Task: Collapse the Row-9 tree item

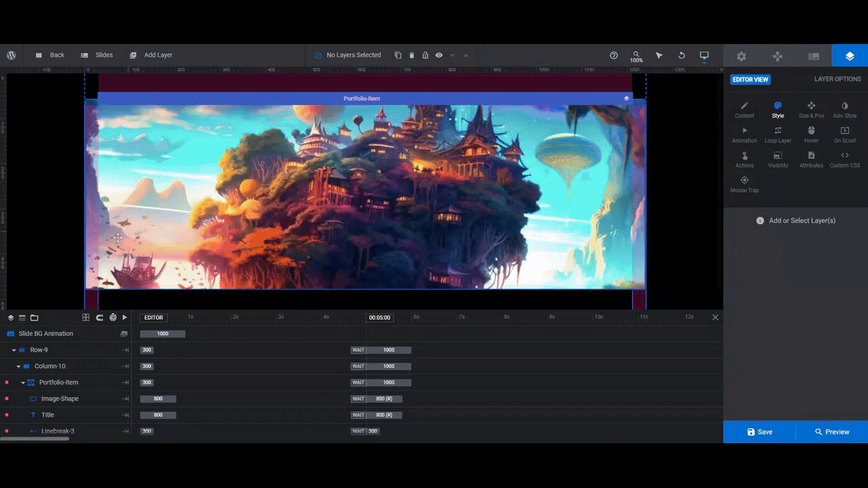Action: 14,350
